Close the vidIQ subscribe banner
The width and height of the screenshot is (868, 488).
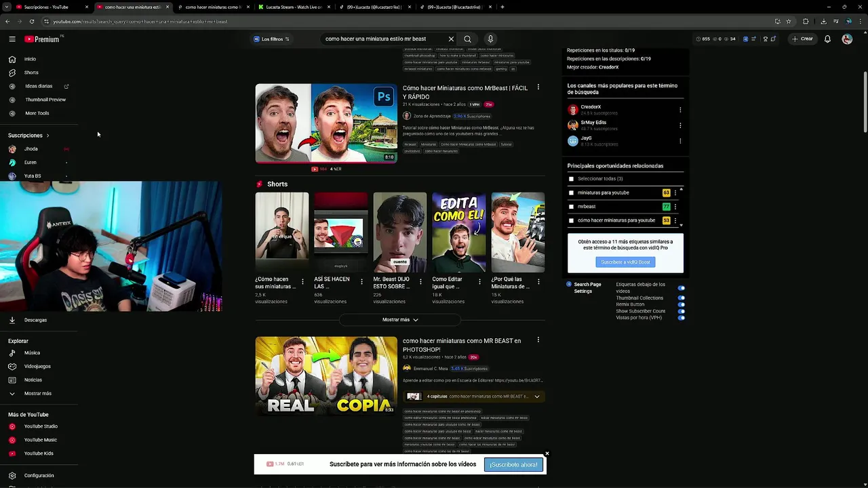coord(547,453)
